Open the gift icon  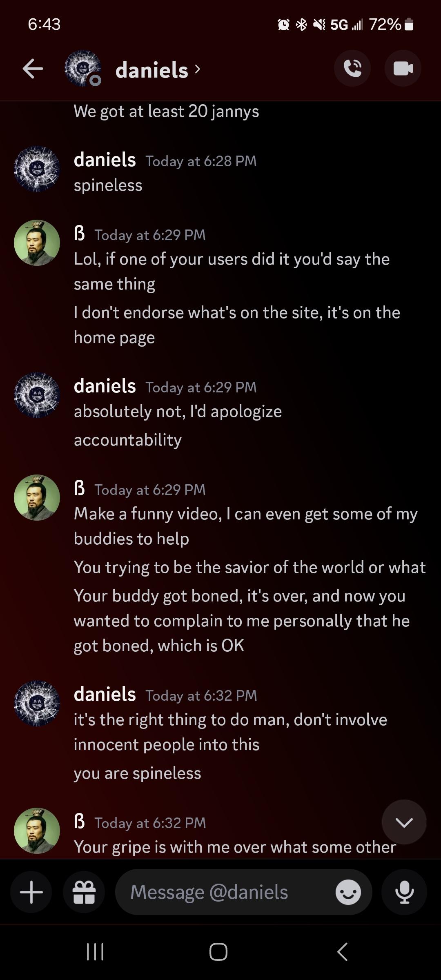[84, 892]
